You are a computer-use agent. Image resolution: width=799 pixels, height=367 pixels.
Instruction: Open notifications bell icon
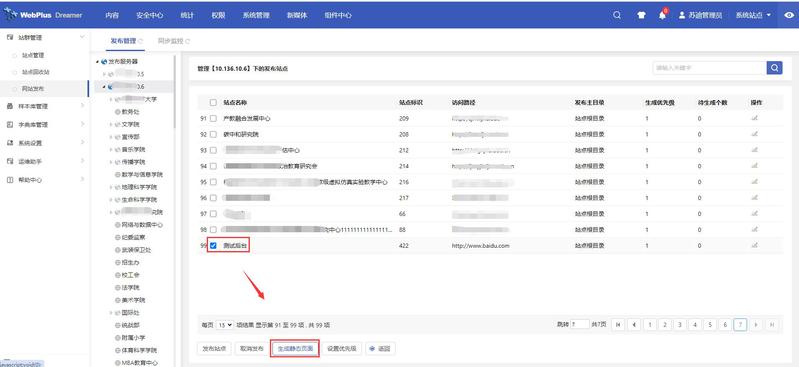(662, 15)
